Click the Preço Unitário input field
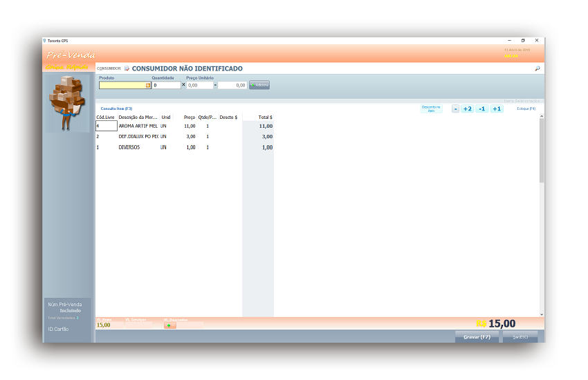588x380 pixels. [200, 86]
